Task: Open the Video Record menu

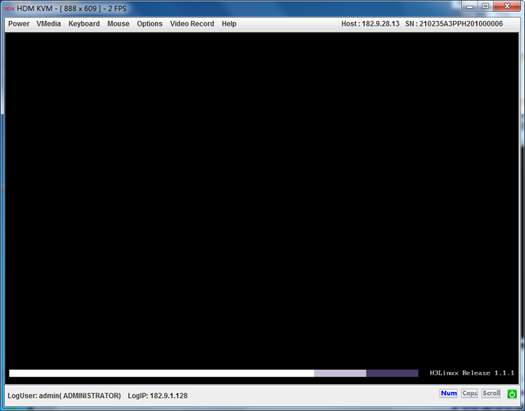Action: coord(192,24)
